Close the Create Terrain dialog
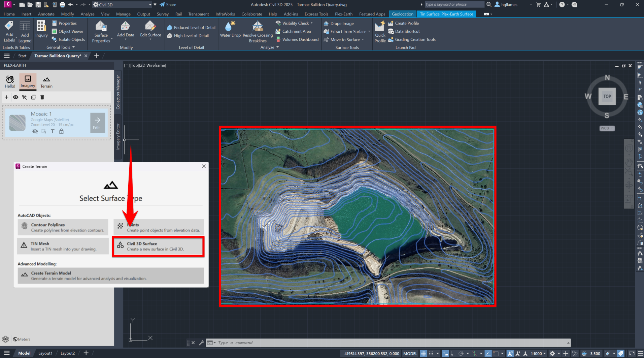This screenshot has height=358, width=644. pyautogui.click(x=204, y=166)
